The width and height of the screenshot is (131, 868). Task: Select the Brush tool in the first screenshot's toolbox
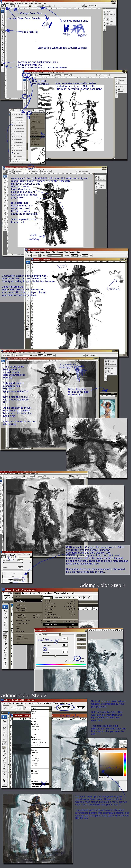click(3, 30)
